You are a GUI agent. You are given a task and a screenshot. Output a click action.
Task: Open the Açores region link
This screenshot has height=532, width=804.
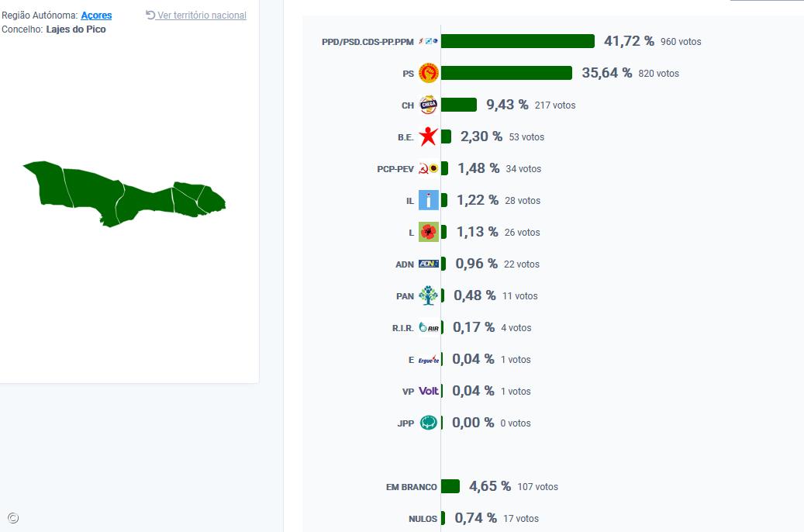point(96,16)
